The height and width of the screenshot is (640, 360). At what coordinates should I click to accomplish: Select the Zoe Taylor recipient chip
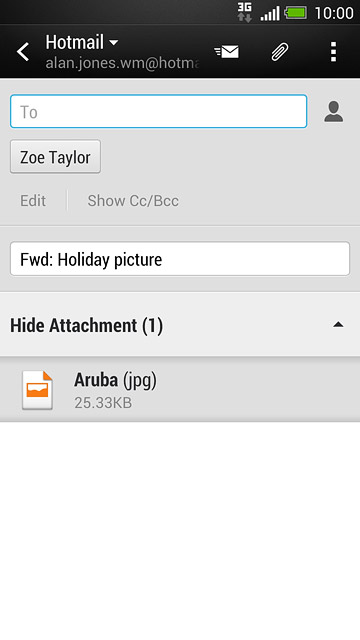(55, 157)
